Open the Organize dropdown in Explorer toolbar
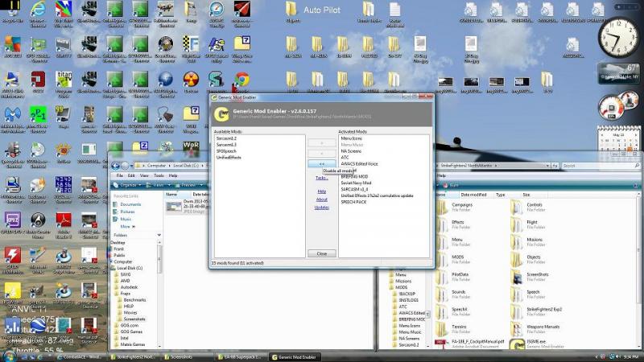This screenshot has width=644, height=362. point(128,186)
